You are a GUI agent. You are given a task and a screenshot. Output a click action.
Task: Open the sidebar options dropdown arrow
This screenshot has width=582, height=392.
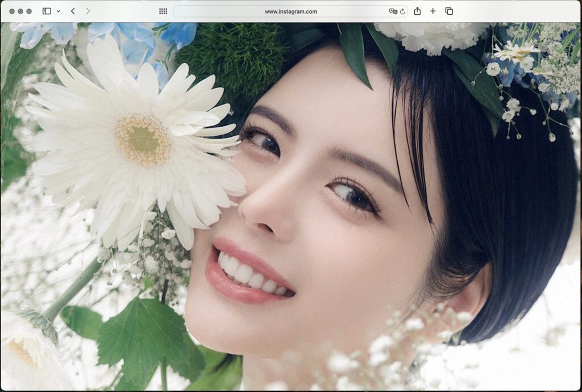59,11
